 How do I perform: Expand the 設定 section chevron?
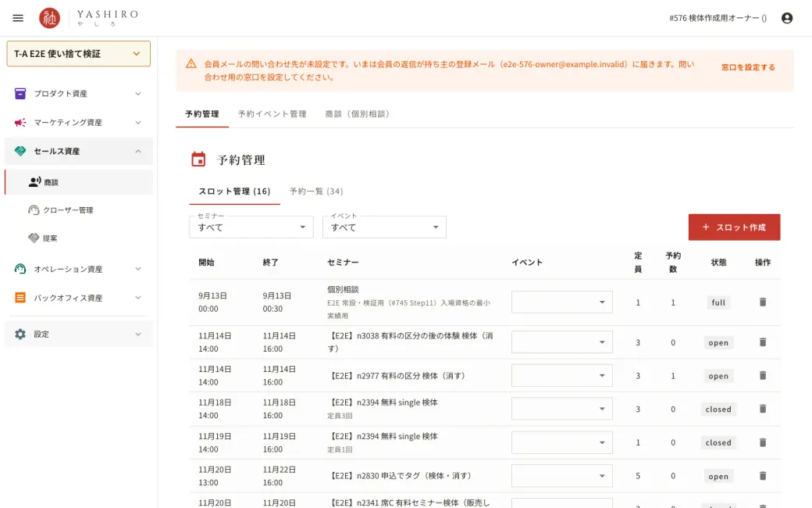(137, 334)
